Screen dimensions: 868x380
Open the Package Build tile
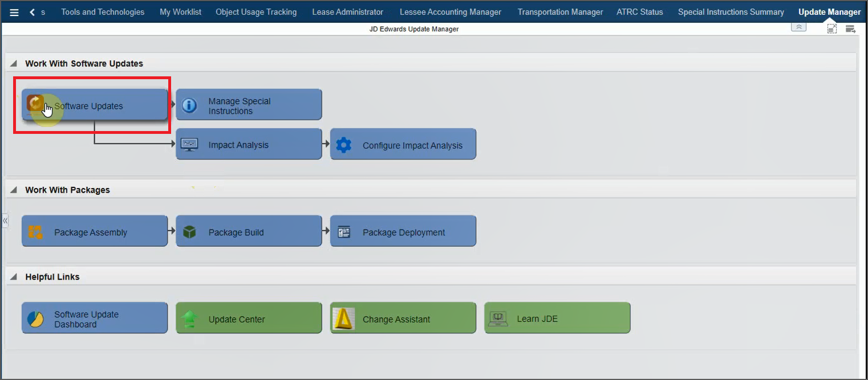coord(249,231)
